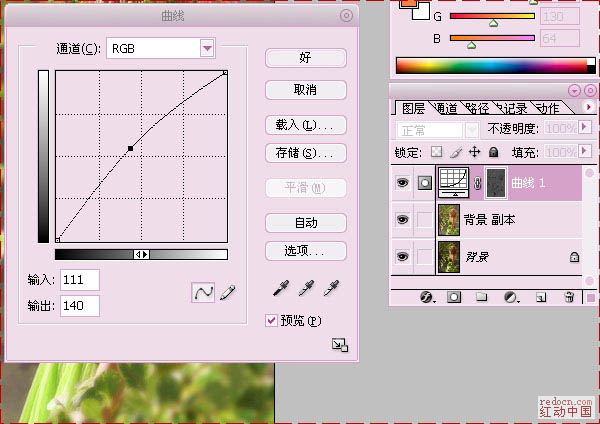
Task: Pick the gray point eyedropper
Action: point(307,288)
